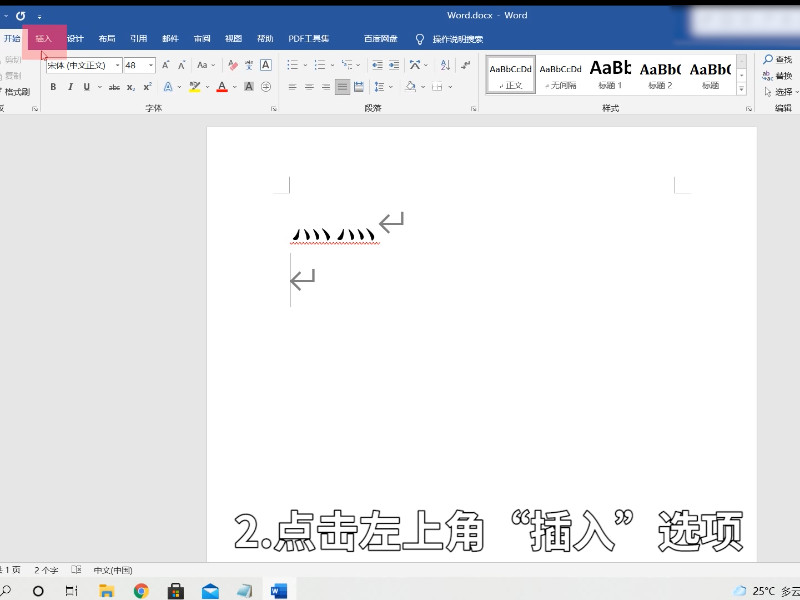
Task: Apply distributed alignment icon
Action: click(x=359, y=87)
